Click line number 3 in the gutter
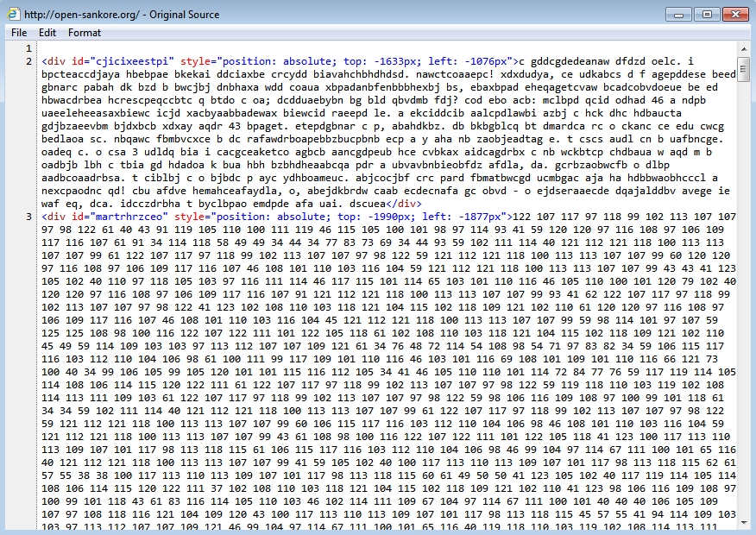756x535 pixels. (x=29, y=217)
